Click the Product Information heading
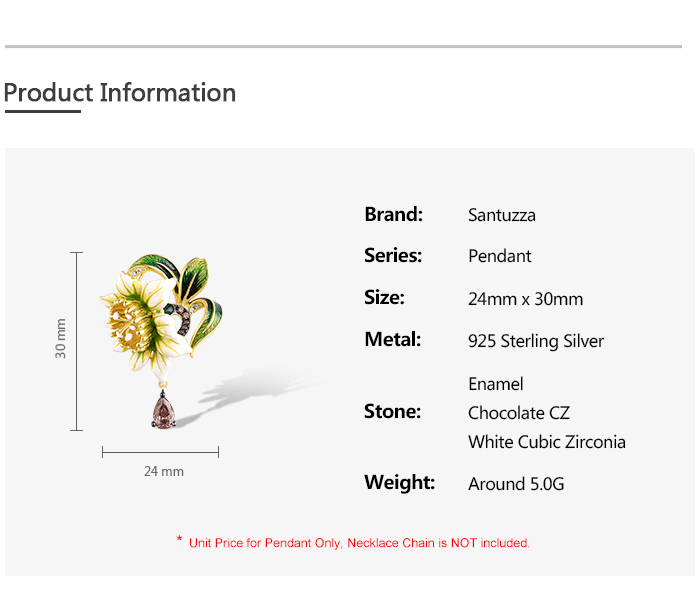This screenshot has width=700, height=615. pyautogui.click(x=120, y=93)
